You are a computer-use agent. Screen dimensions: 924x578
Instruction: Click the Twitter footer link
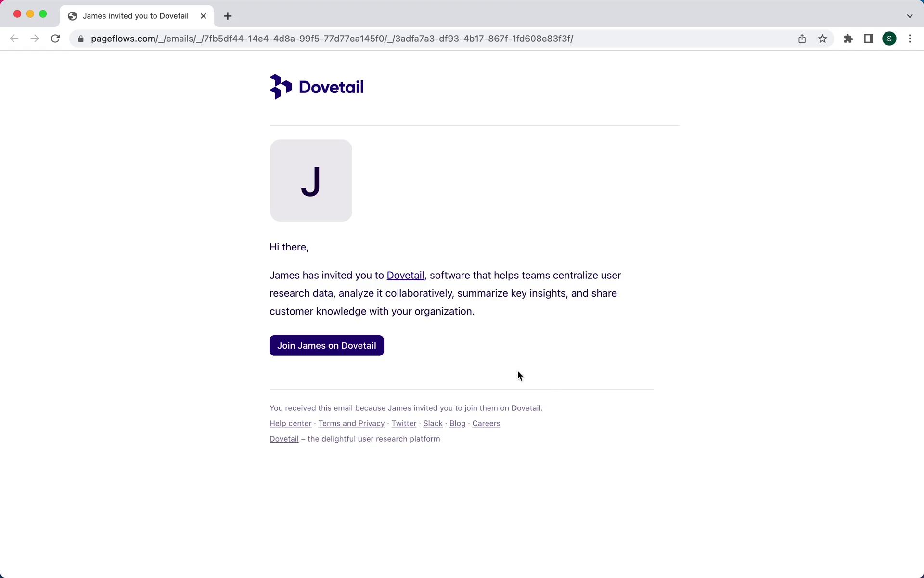click(x=404, y=423)
